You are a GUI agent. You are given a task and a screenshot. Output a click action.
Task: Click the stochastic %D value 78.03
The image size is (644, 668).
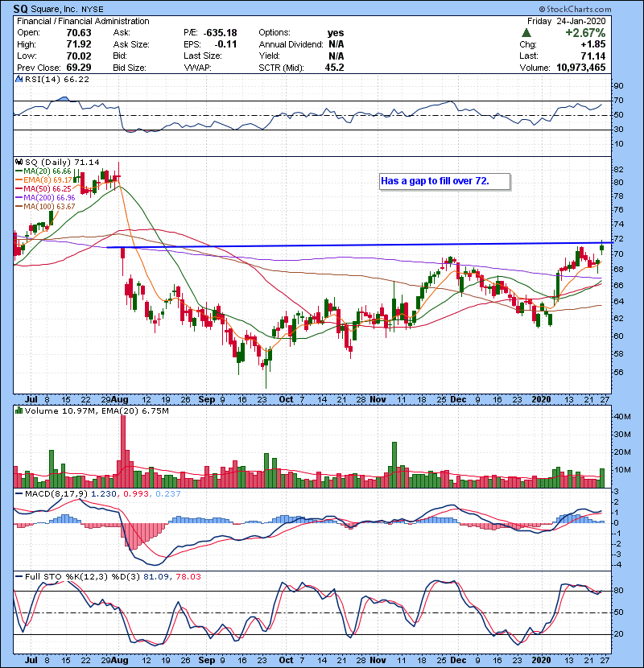tap(188, 576)
